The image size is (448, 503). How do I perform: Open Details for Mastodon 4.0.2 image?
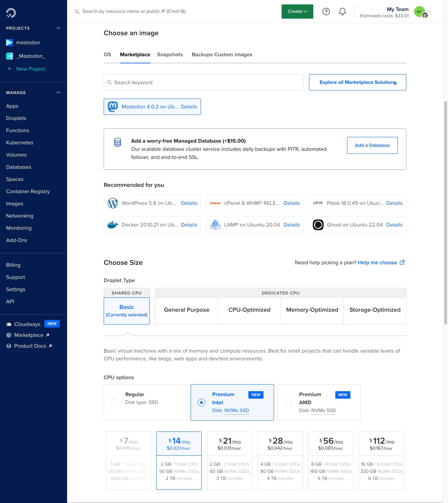(x=189, y=107)
